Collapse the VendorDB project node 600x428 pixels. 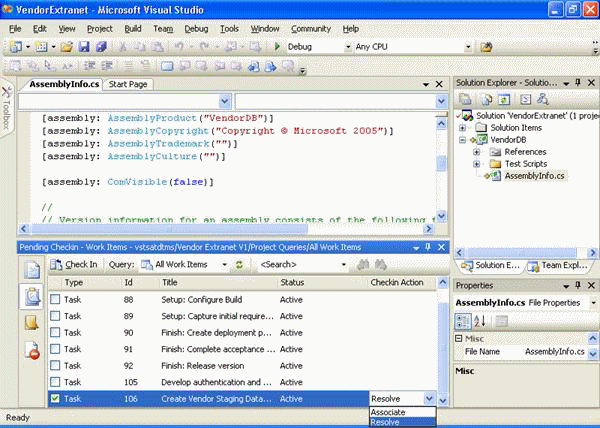462,140
